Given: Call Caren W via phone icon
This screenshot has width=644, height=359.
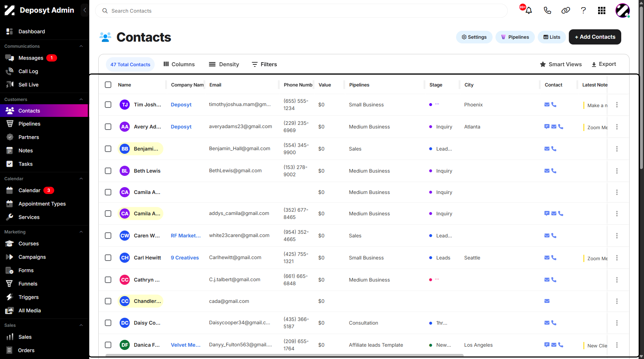Looking at the screenshot, I should coord(554,236).
